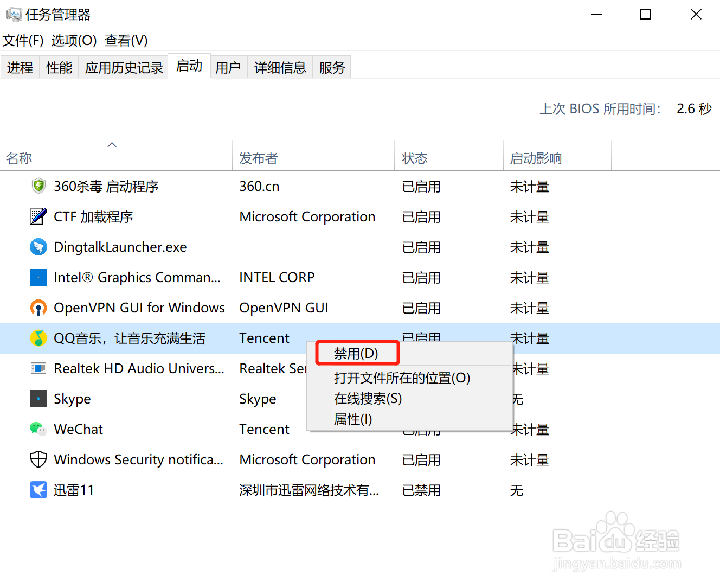Click the OpenVPN GUI publisher cell
This screenshot has height=588, width=720.
pos(284,308)
